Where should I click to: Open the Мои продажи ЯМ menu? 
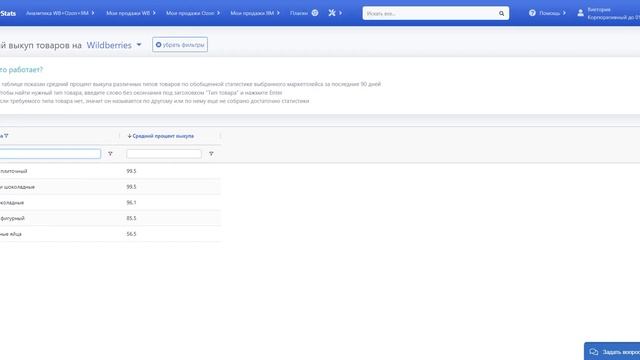click(x=255, y=13)
